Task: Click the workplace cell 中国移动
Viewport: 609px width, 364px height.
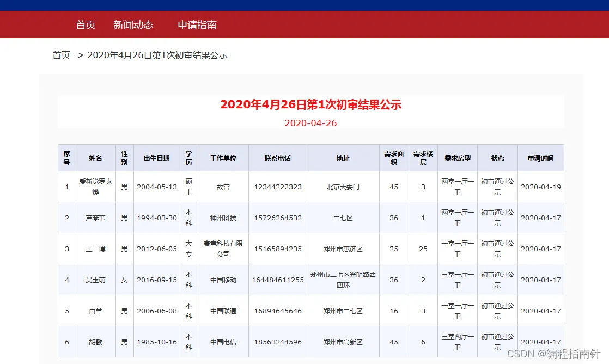Action: pos(223,280)
